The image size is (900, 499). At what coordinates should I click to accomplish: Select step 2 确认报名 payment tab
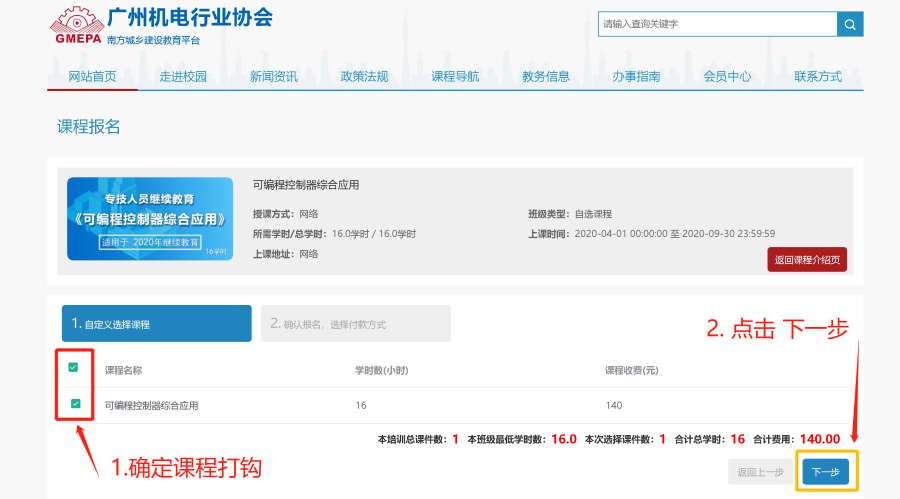point(355,324)
